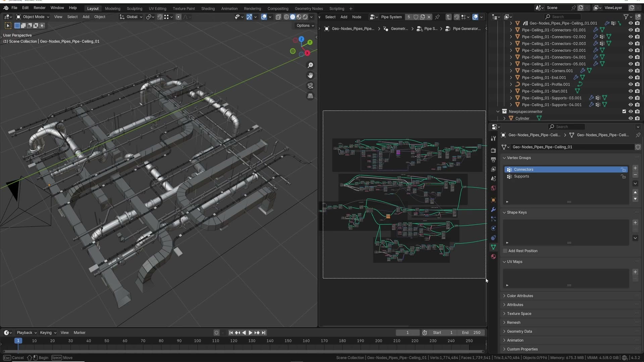
Task: Open Global transform orientation dropdown
Action: (131, 17)
